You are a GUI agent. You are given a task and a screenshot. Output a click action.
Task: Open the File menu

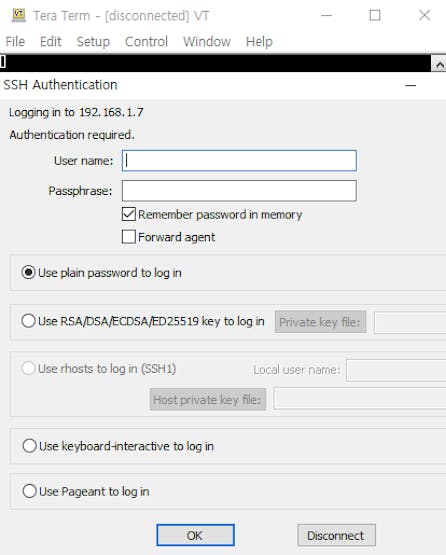tap(15, 42)
